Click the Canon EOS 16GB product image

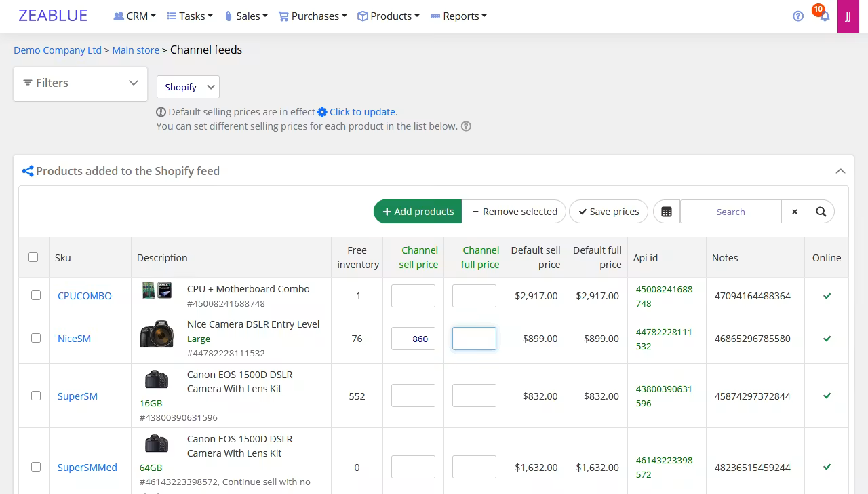point(157,379)
